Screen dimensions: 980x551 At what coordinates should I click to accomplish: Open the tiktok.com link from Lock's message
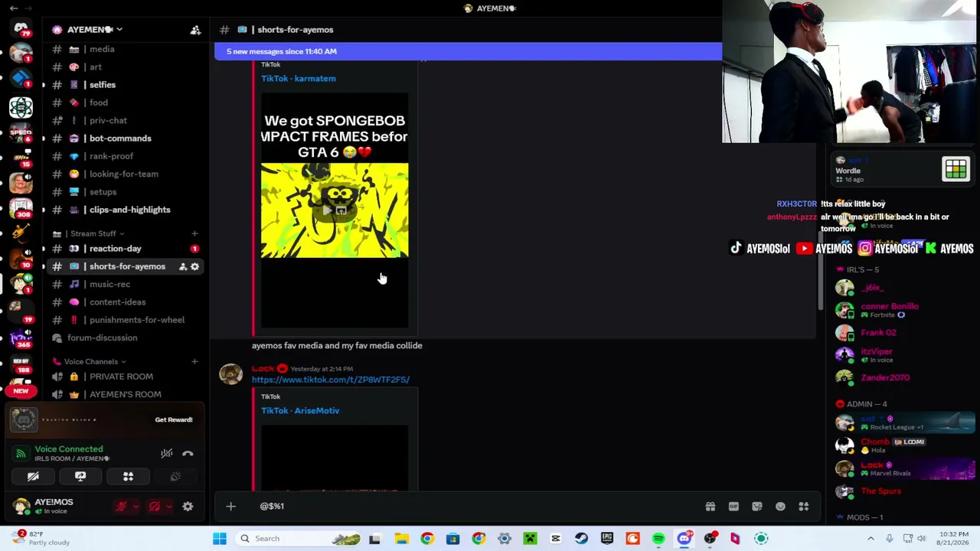coord(331,380)
